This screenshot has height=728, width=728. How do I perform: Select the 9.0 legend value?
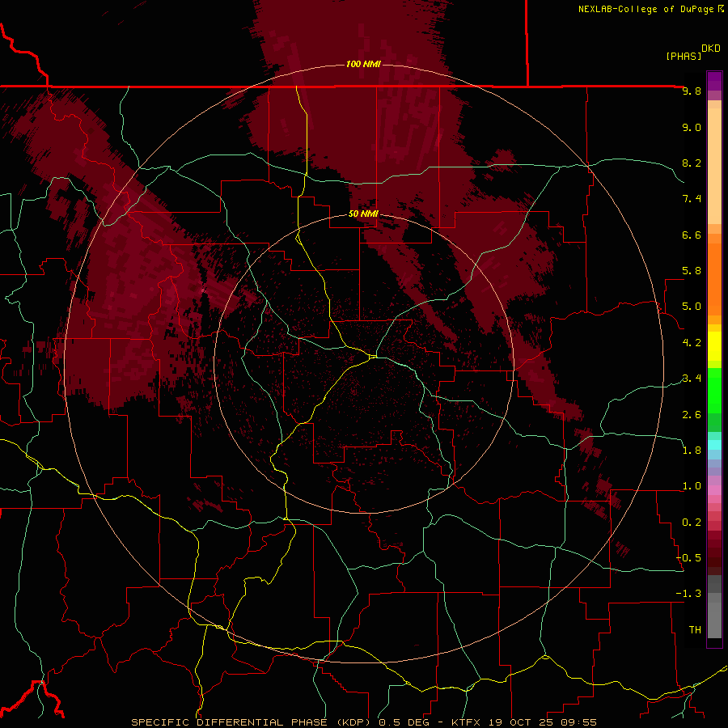(692, 127)
